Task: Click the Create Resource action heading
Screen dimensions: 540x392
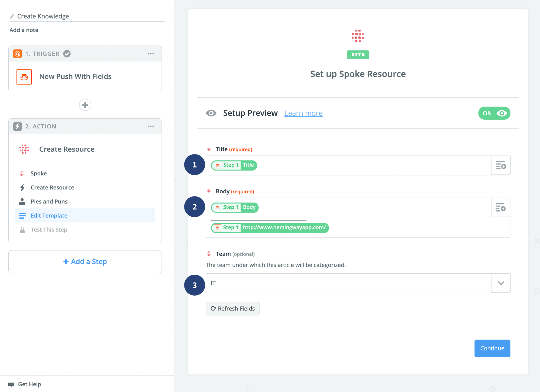Action: pos(67,149)
